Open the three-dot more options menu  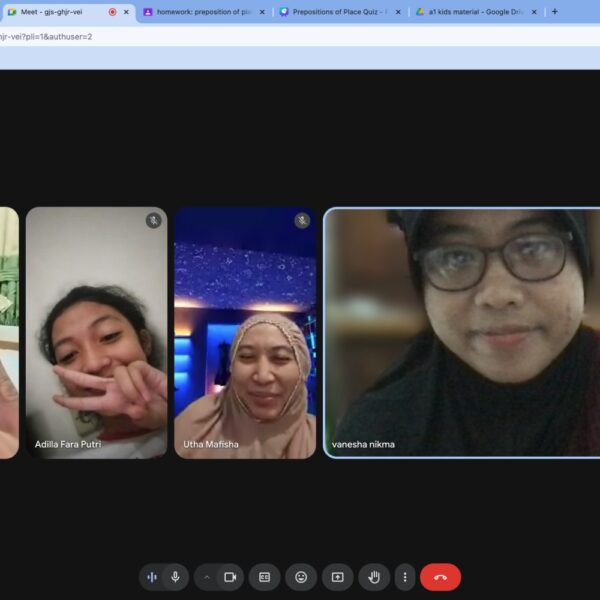[405, 577]
